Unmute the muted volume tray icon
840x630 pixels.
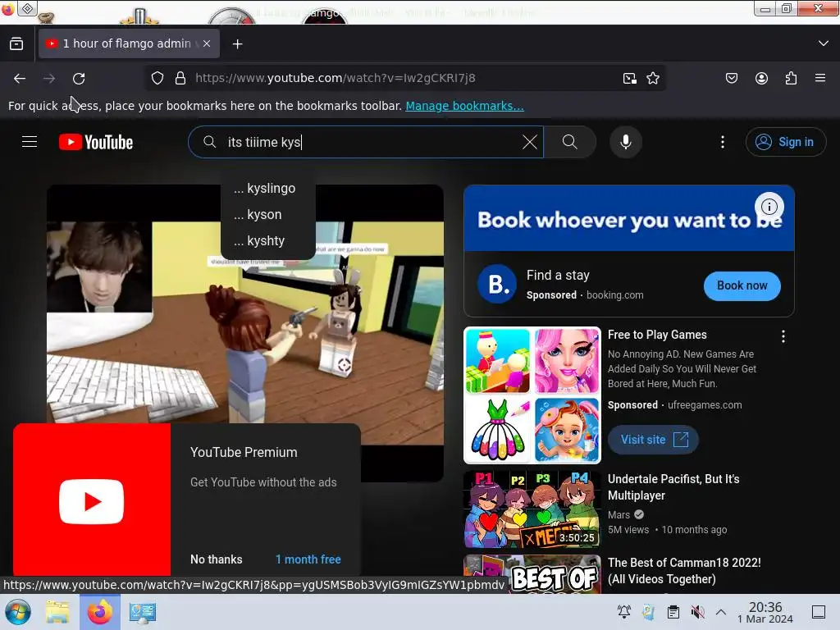point(697,612)
